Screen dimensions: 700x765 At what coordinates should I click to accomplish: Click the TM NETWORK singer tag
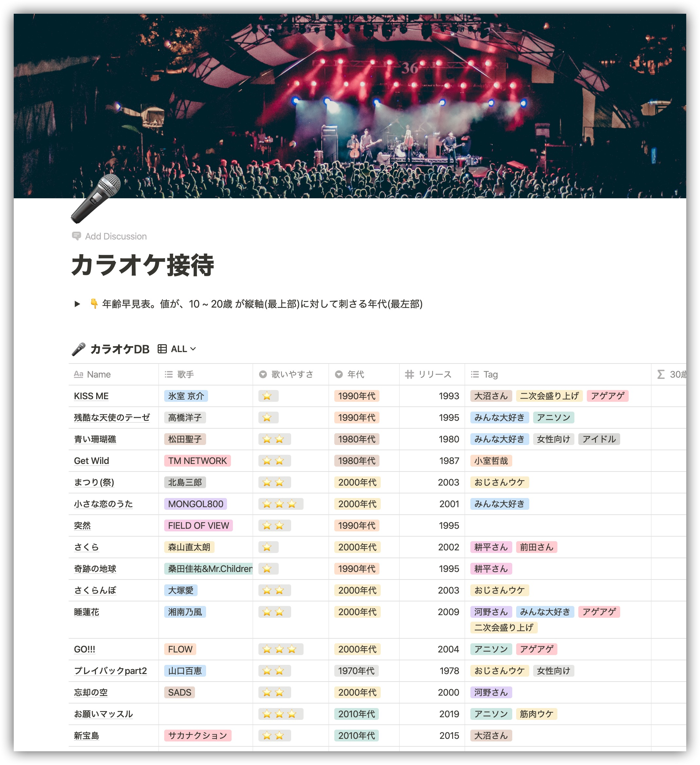197,461
